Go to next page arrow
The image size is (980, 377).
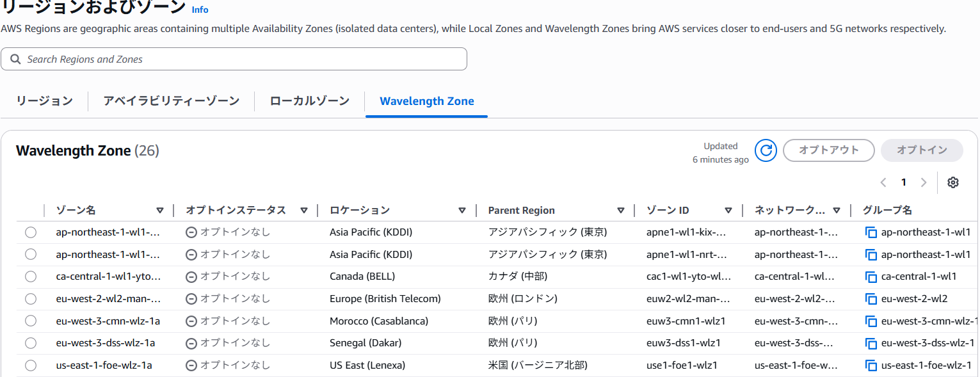click(923, 182)
